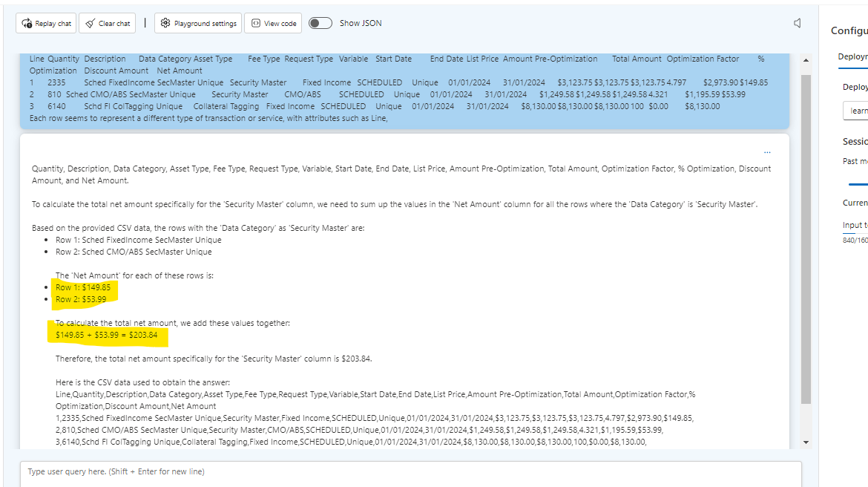Select highlighted text 'Row 2: $53.99'
The image size is (868, 487).
point(81,299)
